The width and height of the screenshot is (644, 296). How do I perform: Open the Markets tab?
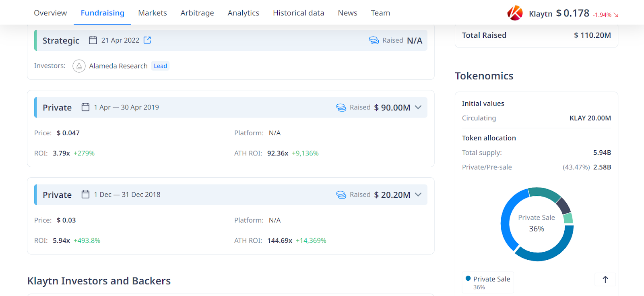click(x=152, y=13)
